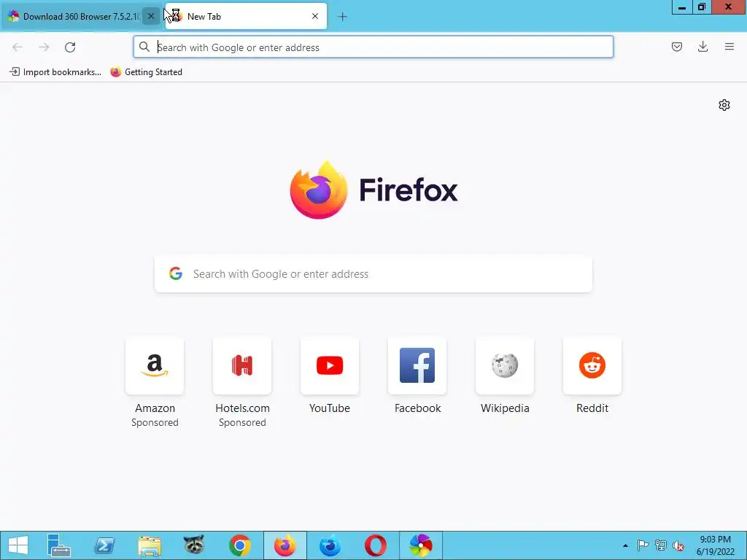Open a new tab with plus button
This screenshot has width=747, height=560.
coord(342,17)
